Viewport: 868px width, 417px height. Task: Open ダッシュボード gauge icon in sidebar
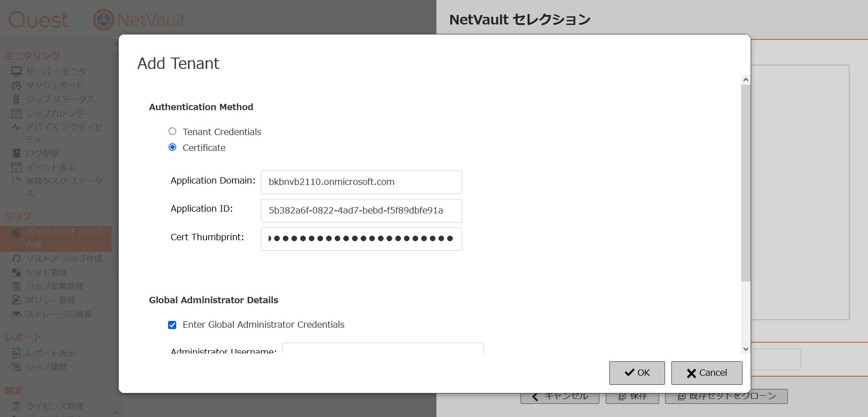pyautogui.click(x=16, y=86)
